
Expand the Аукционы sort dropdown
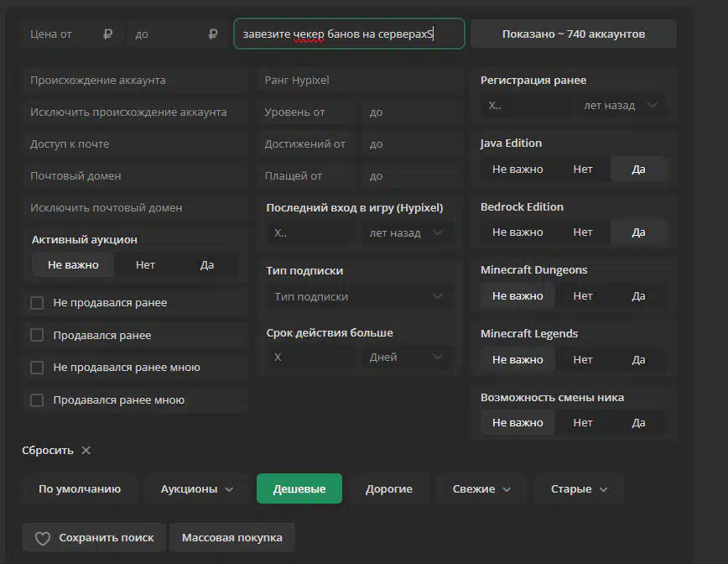tap(197, 489)
